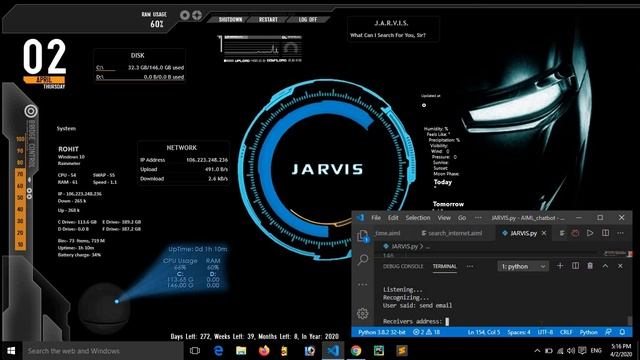Run the Python file with the play icon
Viewport: 640px width, 360px height.
click(x=590, y=233)
